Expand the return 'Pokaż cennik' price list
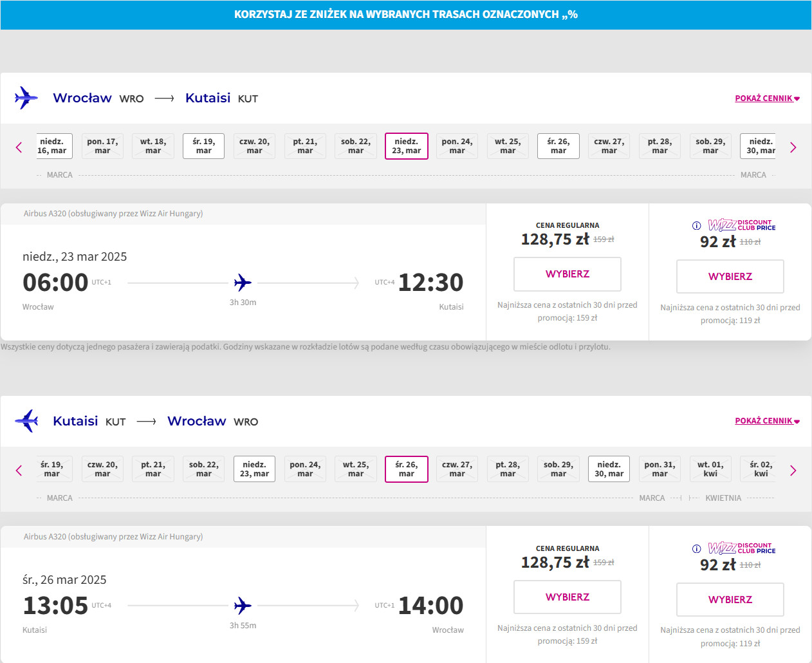 click(767, 421)
